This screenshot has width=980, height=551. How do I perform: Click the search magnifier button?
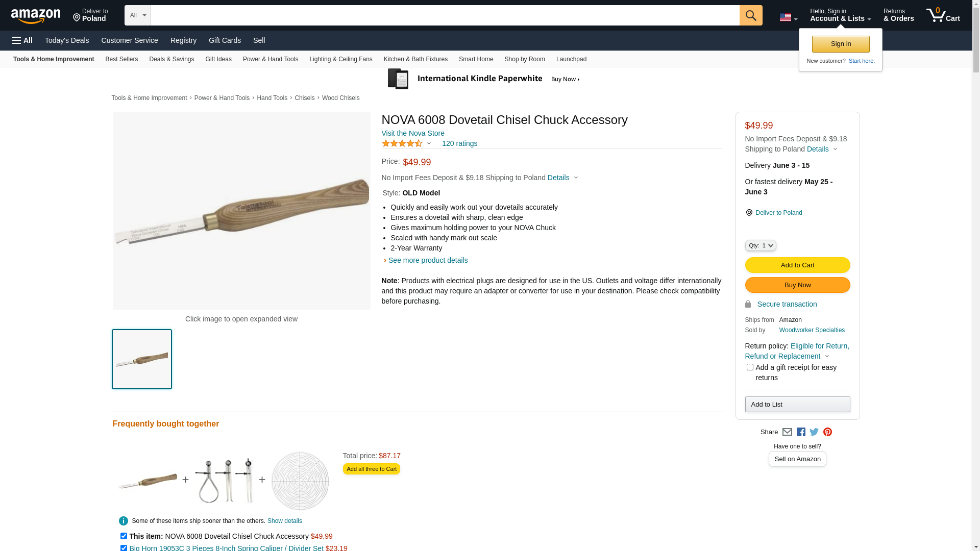coord(750,15)
